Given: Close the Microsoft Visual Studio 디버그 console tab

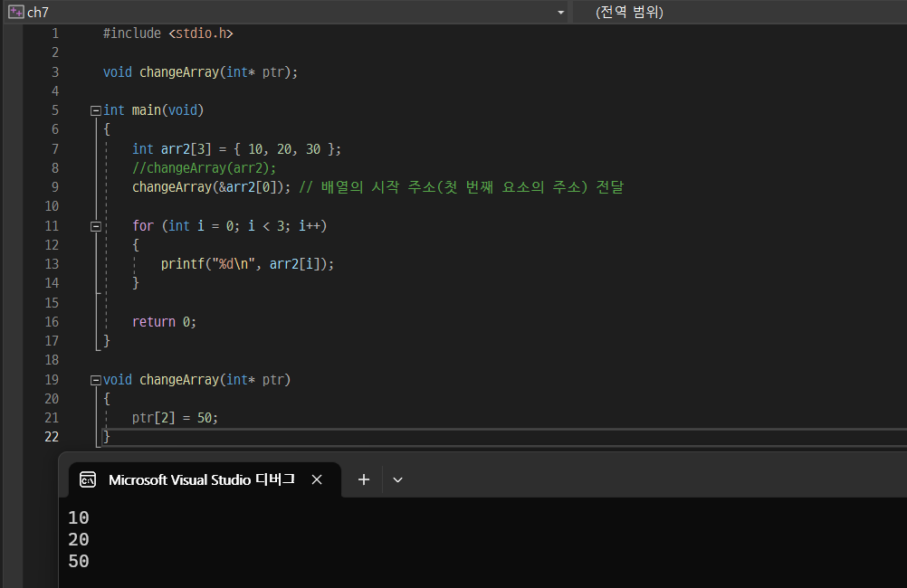Looking at the screenshot, I should [317, 479].
